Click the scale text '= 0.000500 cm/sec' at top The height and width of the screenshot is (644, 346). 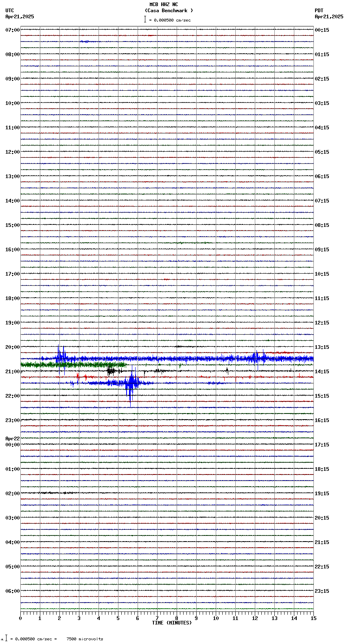[170, 20]
